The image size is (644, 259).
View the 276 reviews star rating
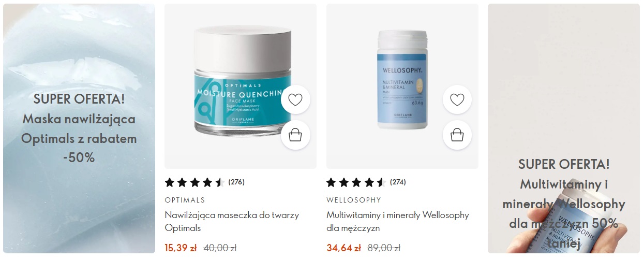coord(194,182)
